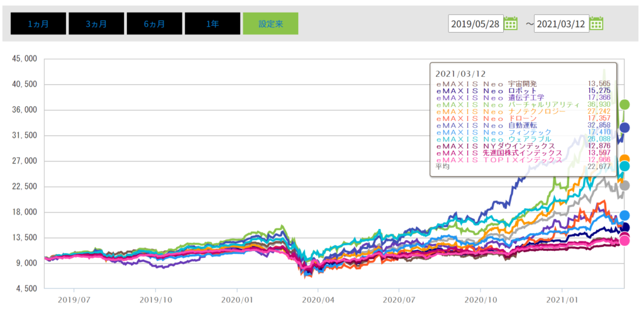The width and height of the screenshot is (644, 315).
Task: Click the 2020/07 x-axis label
Action: 399,300
